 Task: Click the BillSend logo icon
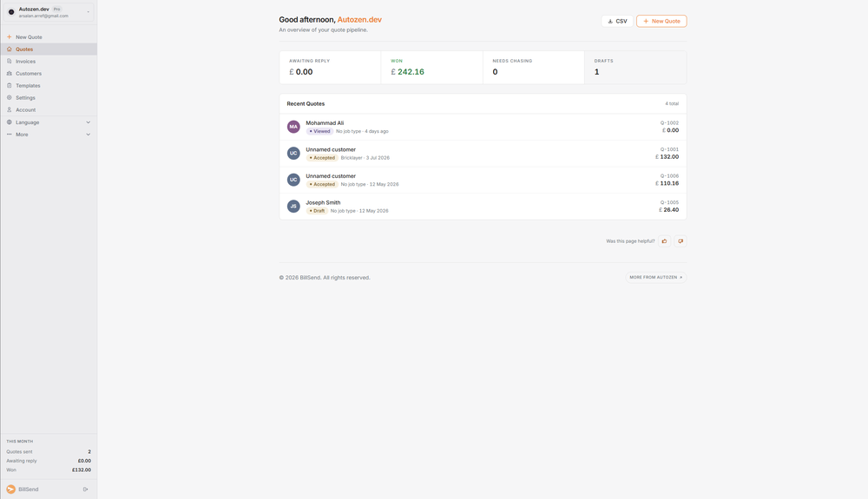pos(10,489)
